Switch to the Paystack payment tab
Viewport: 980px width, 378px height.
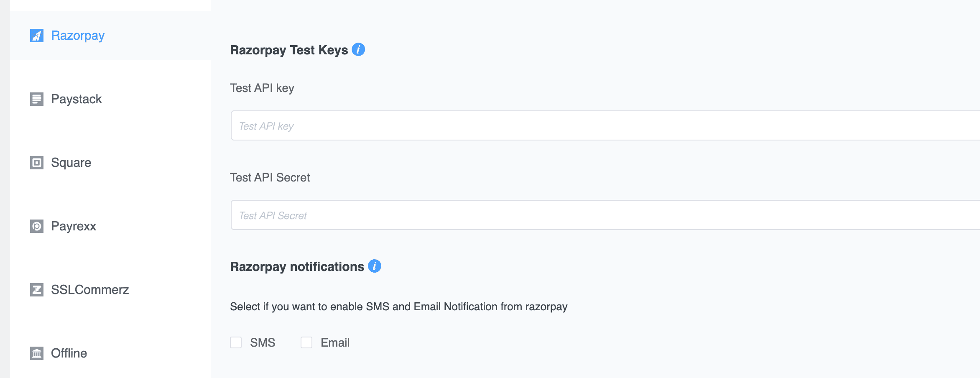[110, 99]
